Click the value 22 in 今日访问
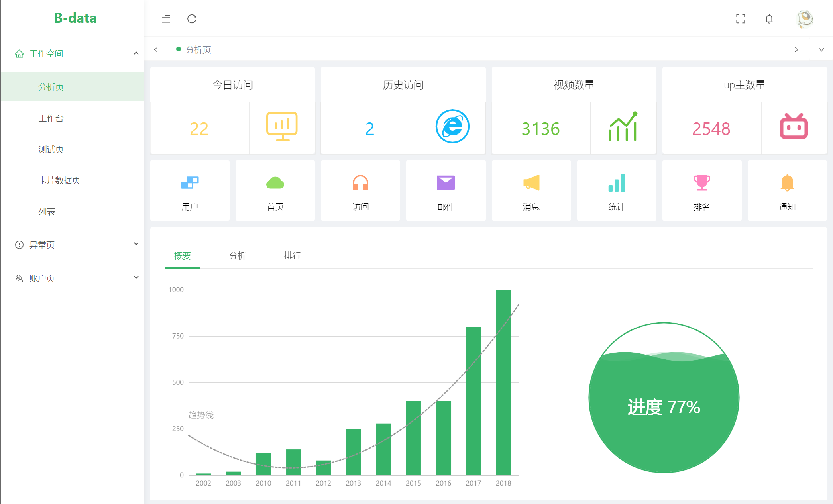 199,129
